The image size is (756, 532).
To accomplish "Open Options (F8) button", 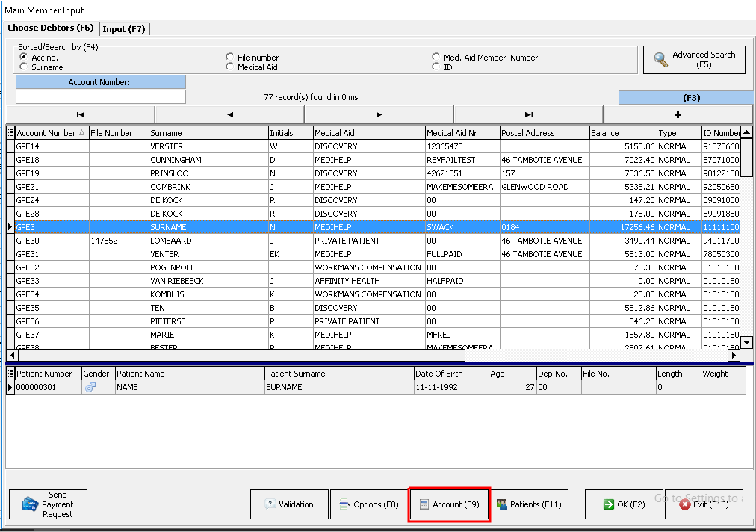I will tap(368, 504).
